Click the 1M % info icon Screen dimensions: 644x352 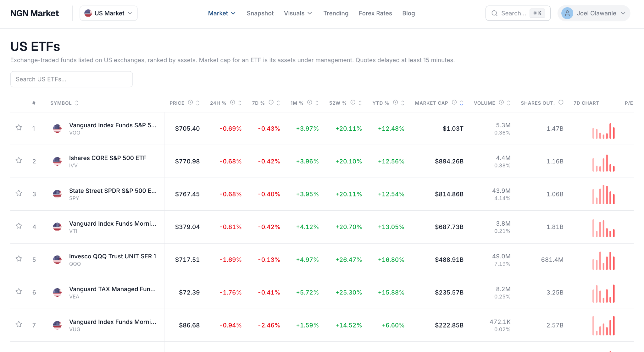click(x=310, y=102)
